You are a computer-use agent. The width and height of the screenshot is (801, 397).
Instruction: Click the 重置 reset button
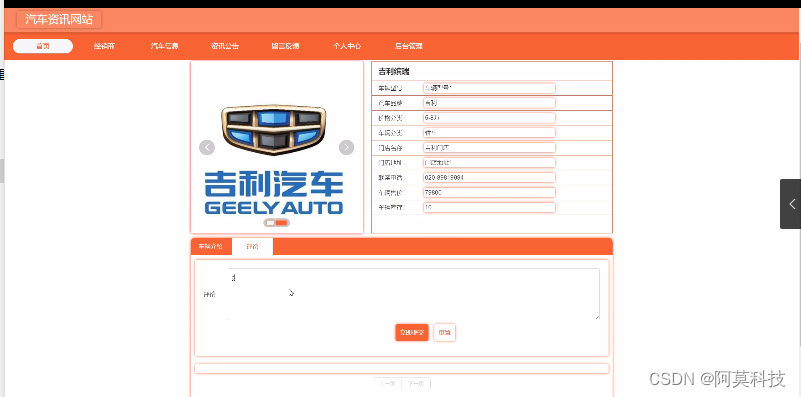click(x=444, y=333)
